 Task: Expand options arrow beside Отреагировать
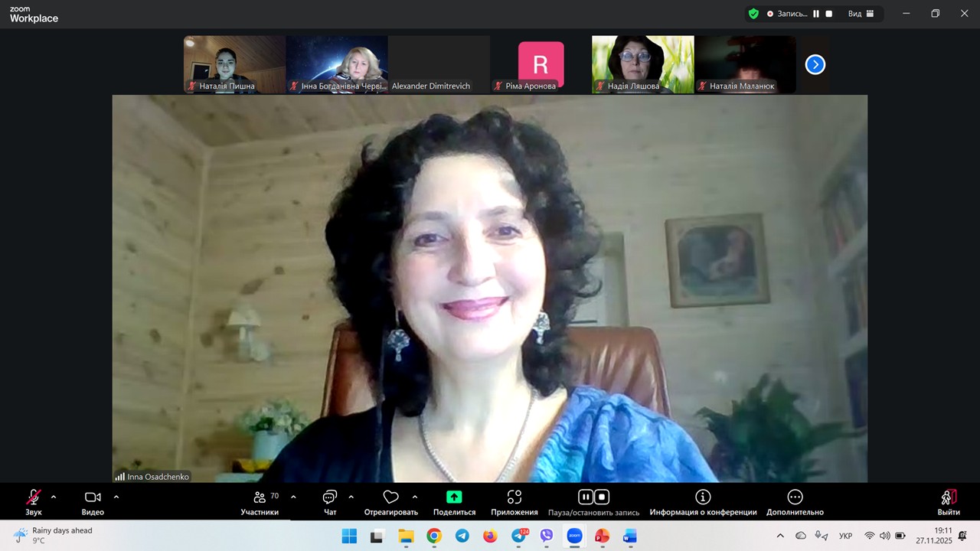point(415,497)
